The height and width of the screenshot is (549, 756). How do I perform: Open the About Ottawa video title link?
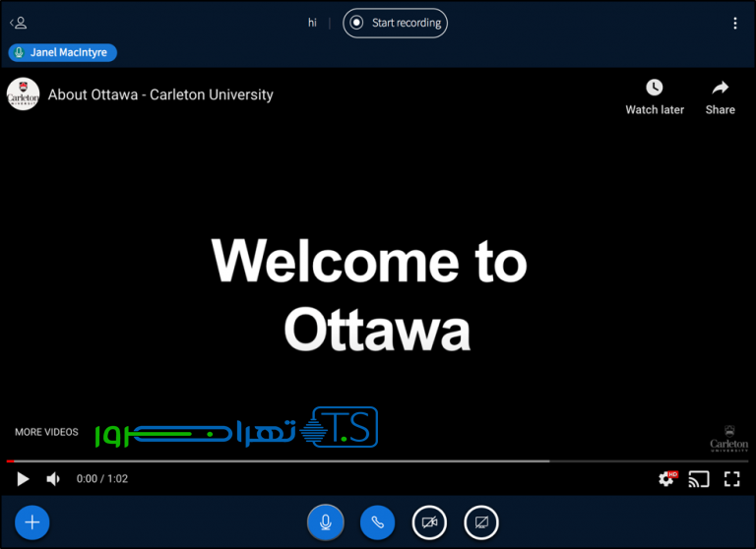(160, 94)
